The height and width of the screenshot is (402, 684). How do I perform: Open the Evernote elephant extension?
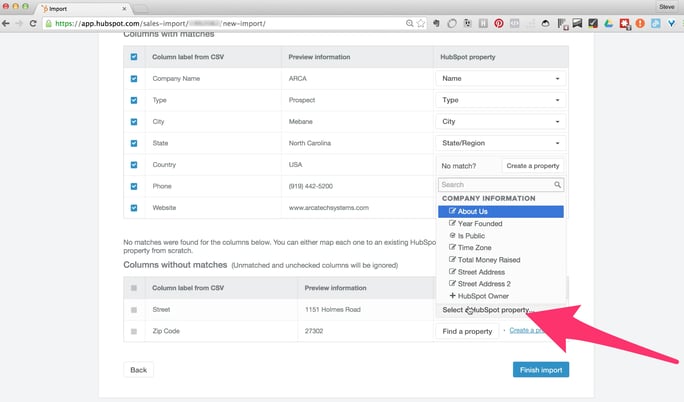(436, 24)
